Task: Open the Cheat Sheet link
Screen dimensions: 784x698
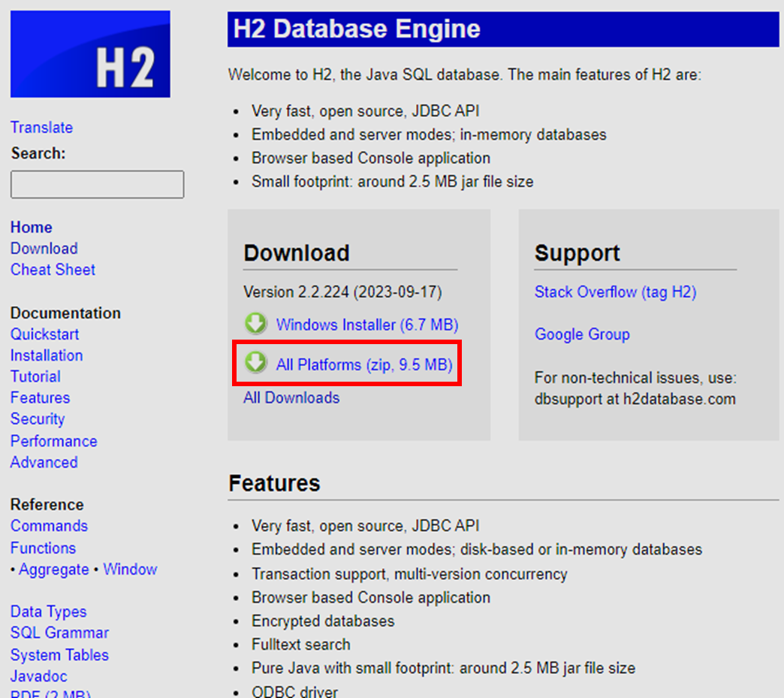Action: tap(53, 269)
